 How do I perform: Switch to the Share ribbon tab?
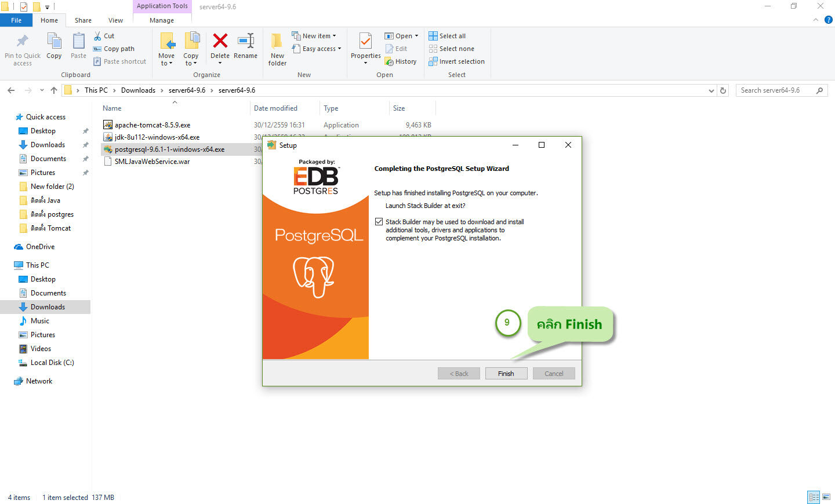click(x=83, y=20)
